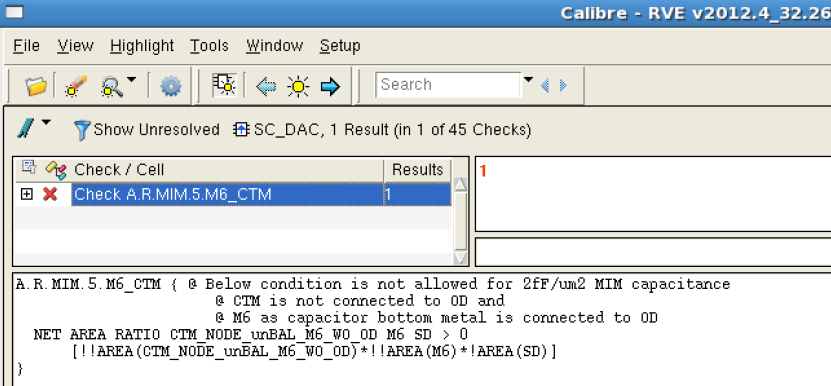This screenshot has height=386, width=831.
Task: Go to next result with right arrow
Action: coord(330,86)
